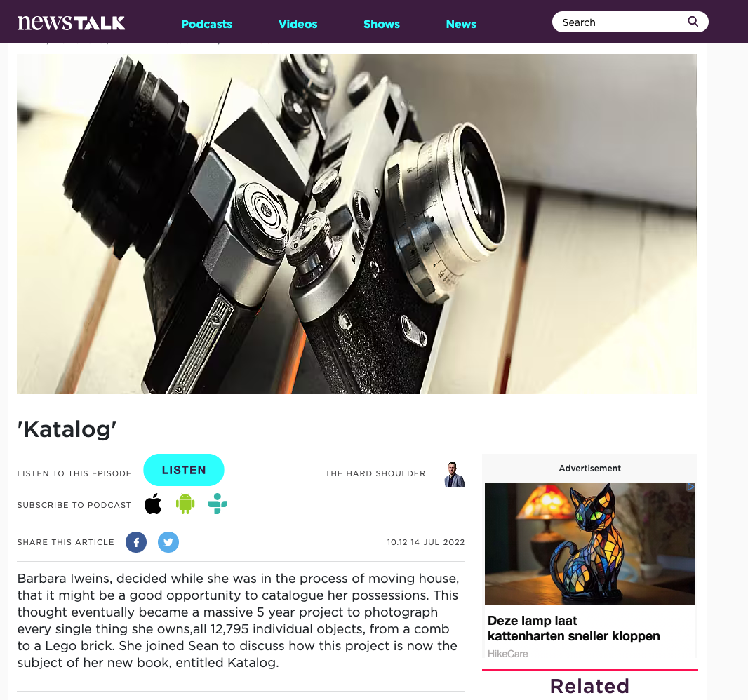748x700 pixels.
Task: Play the episode with the LISTEN button
Action: pyautogui.click(x=184, y=470)
